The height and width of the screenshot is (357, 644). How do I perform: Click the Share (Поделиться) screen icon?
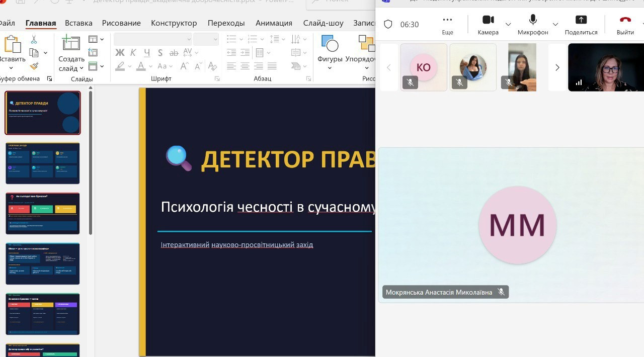click(x=581, y=20)
